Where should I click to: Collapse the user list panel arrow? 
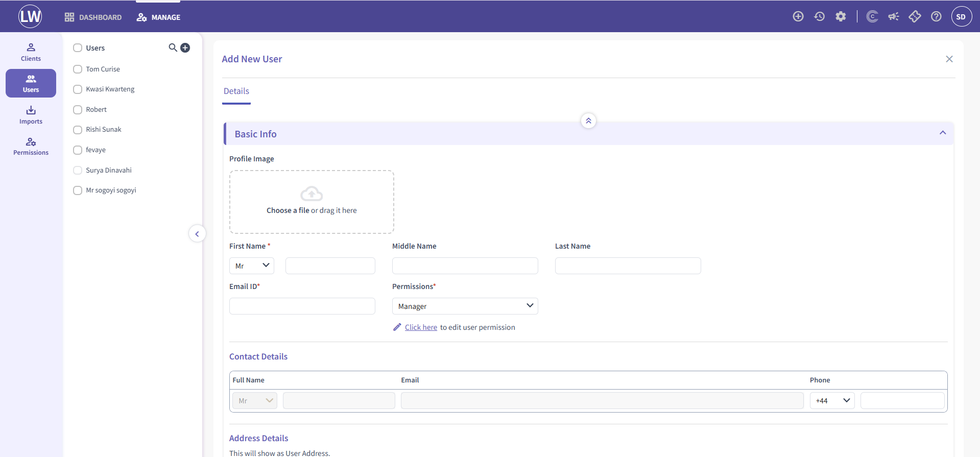pos(197,234)
